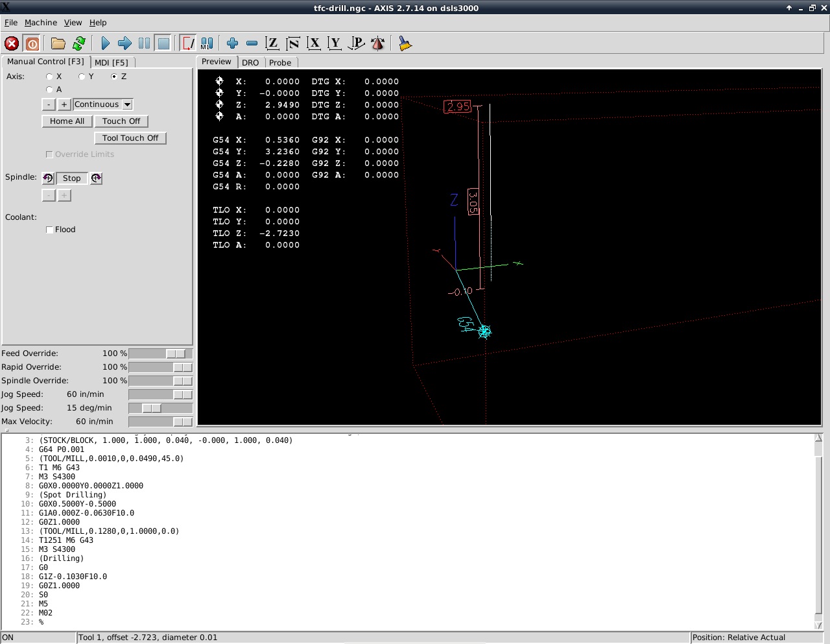The width and height of the screenshot is (830, 644).
Task: Switch to perspective P view
Action: tap(356, 43)
